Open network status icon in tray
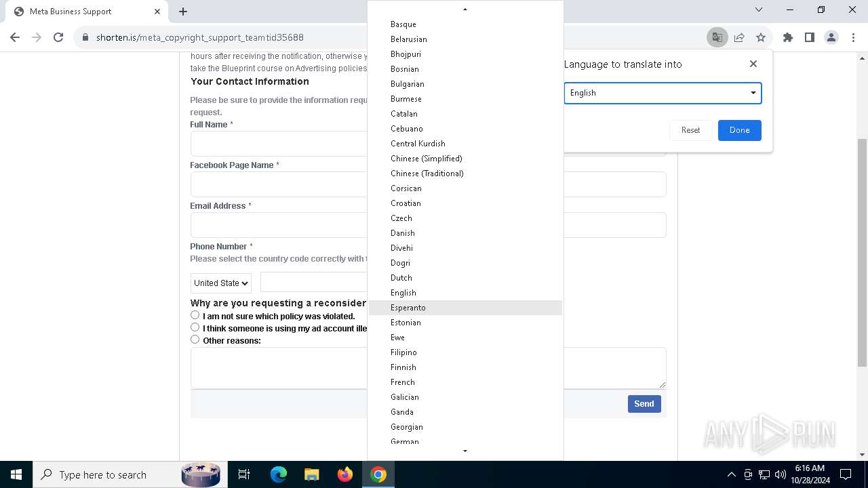The width and height of the screenshot is (868, 488). coord(764,474)
